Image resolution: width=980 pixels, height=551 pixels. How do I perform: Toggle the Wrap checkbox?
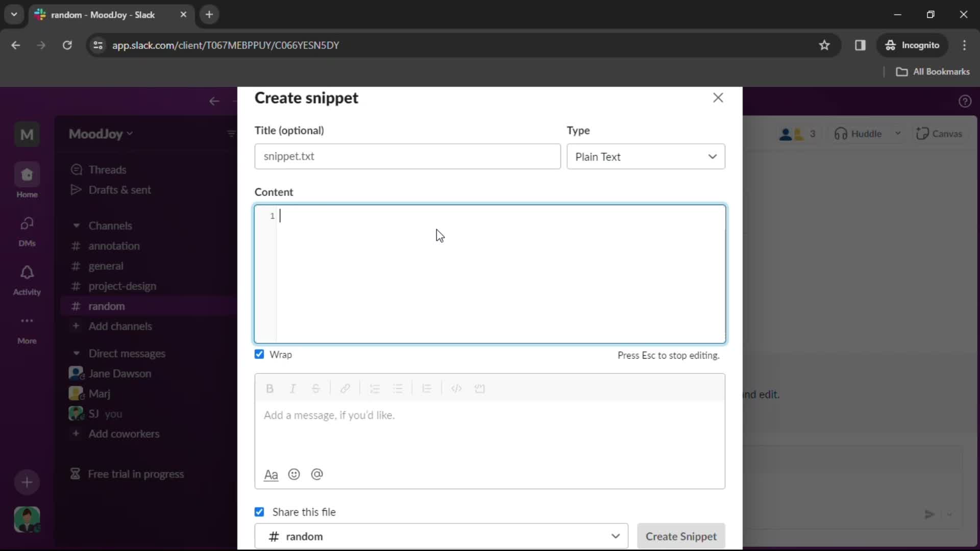pyautogui.click(x=259, y=355)
